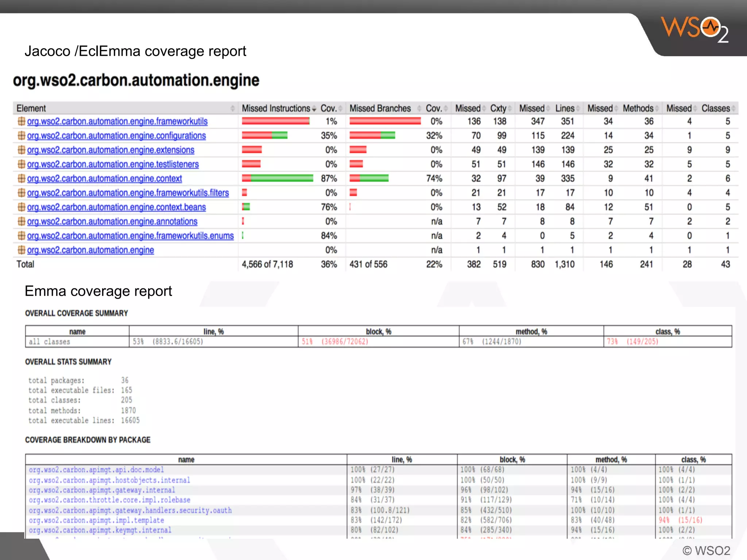Open org.wso2.carbon.apimgt.keymgt.internal Emma package
This screenshot has width=747, height=560.
[x=100, y=530]
